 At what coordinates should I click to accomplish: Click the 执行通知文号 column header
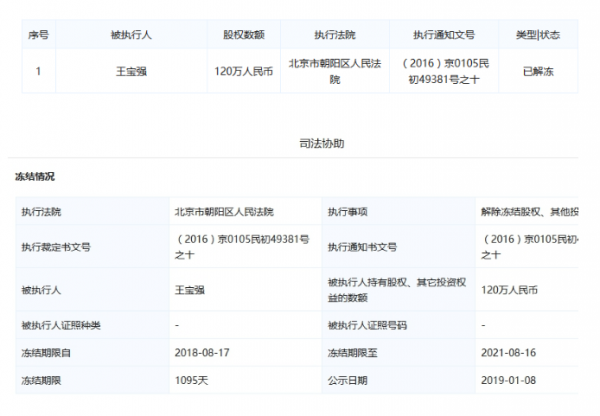(x=444, y=35)
